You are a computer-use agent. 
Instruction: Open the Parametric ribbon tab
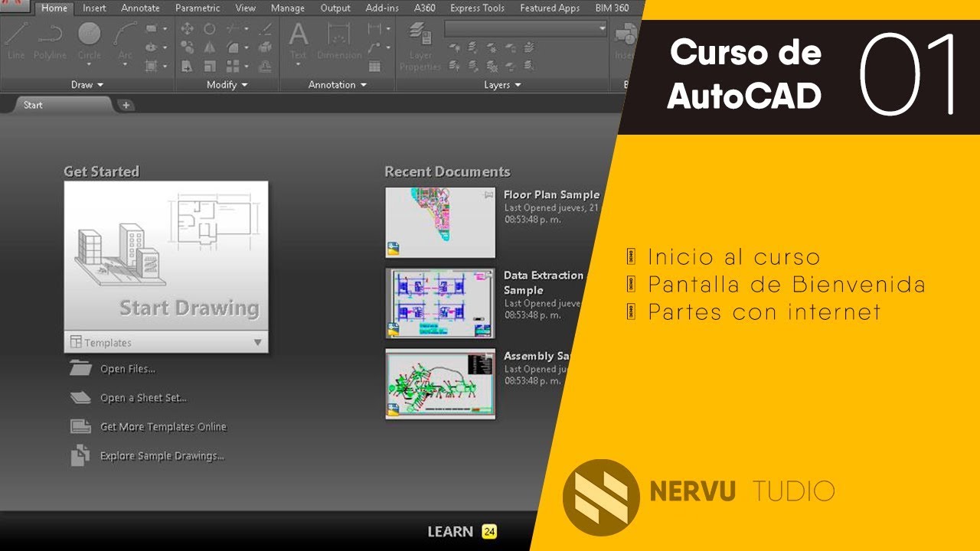199,8
